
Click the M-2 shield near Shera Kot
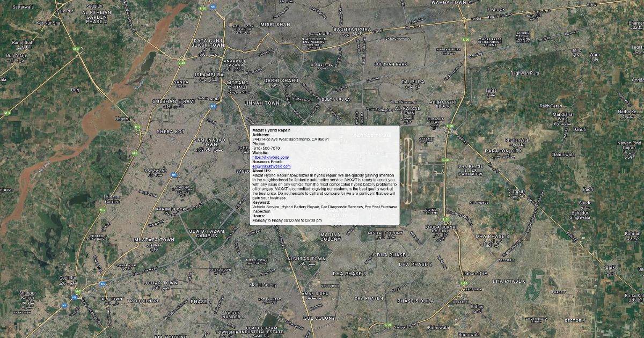point(137,127)
